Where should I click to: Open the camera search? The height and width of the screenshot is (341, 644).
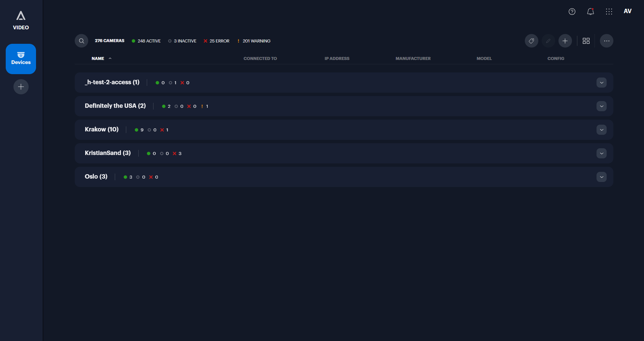pyautogui.click(x=81, y=41)
